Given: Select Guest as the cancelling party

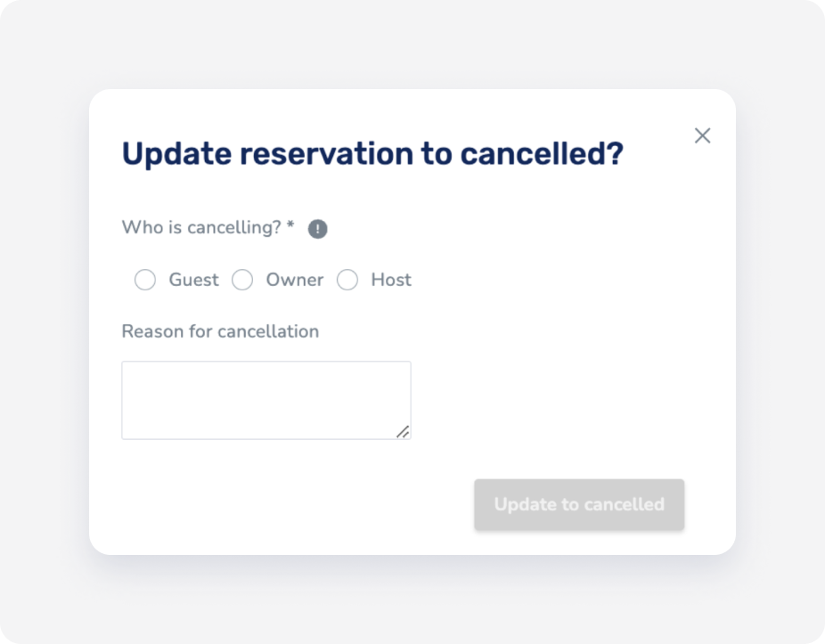Looking at the screenshot, I should click(x=145, y=280).
